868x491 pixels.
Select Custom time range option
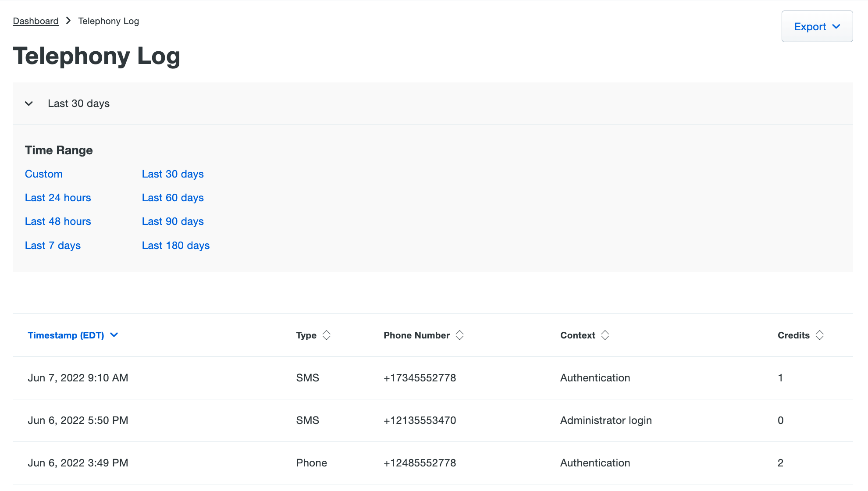pyautogui.click(x=43, y=174)
